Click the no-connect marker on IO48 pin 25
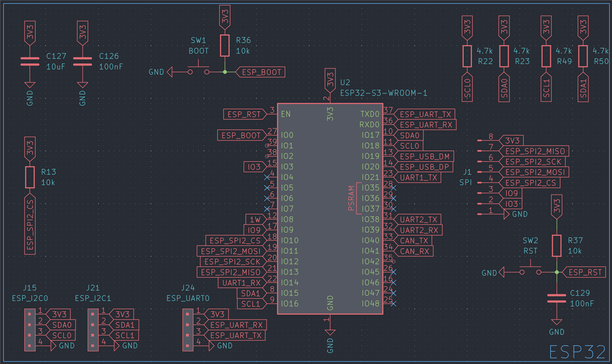Image resolution: width=612 pixels, height=364 pixels. 394,304
